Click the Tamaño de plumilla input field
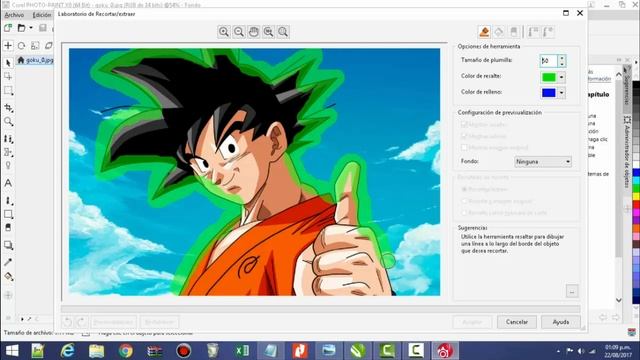This screenshot has height=360, width=640. coord(549,61)
